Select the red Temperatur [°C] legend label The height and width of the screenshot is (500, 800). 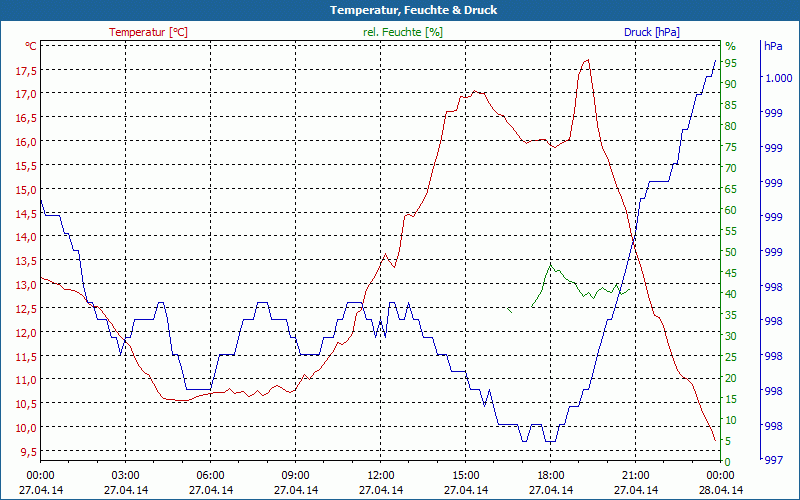click(148, 32)
